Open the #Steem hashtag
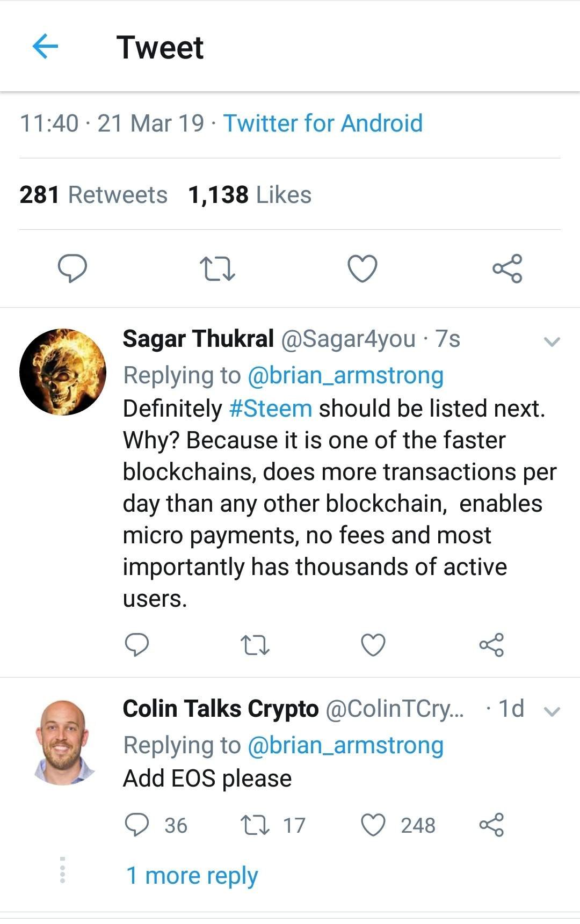The image size is (580, 924). (271, 409)
